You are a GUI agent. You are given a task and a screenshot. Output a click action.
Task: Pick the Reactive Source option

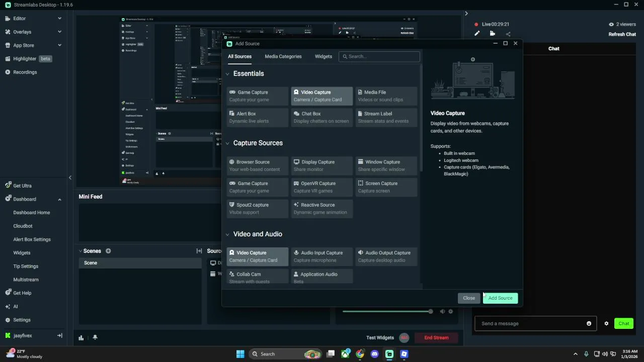322,208
